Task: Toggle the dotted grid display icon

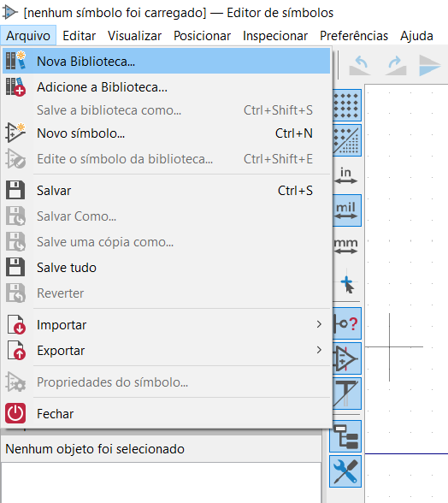Action: pos(346,105)
